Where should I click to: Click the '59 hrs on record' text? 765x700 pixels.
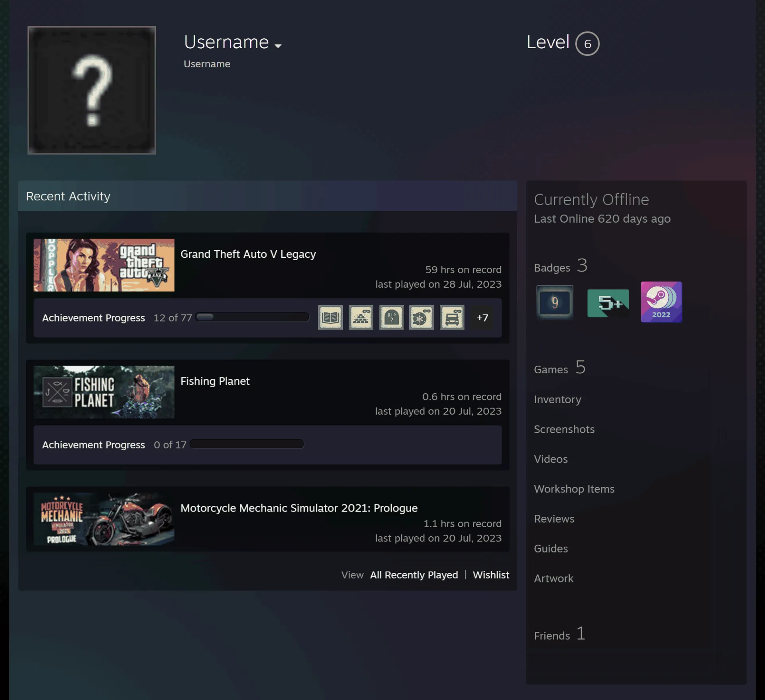coord(463,270)
